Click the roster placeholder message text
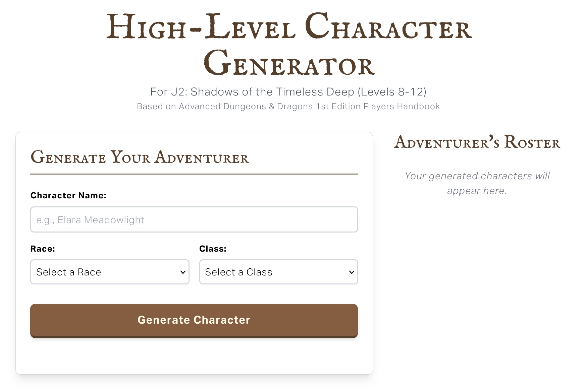This screenshot has width=583, height=392. 477,183
